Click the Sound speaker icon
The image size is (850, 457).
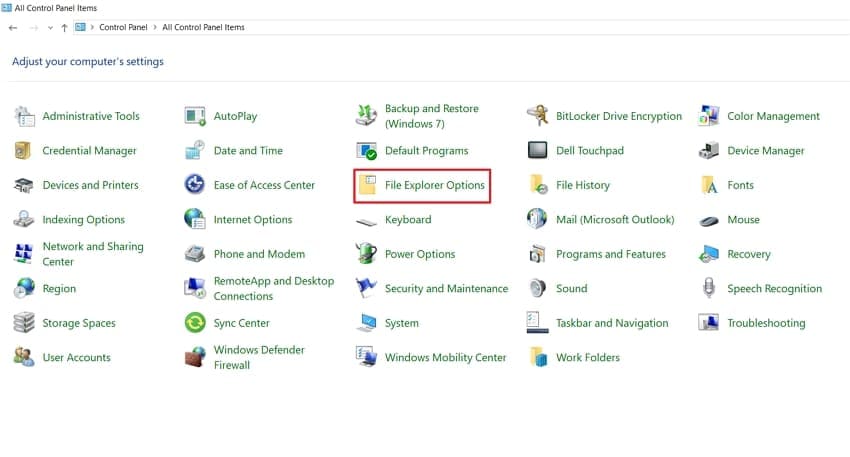coord(537,288)
